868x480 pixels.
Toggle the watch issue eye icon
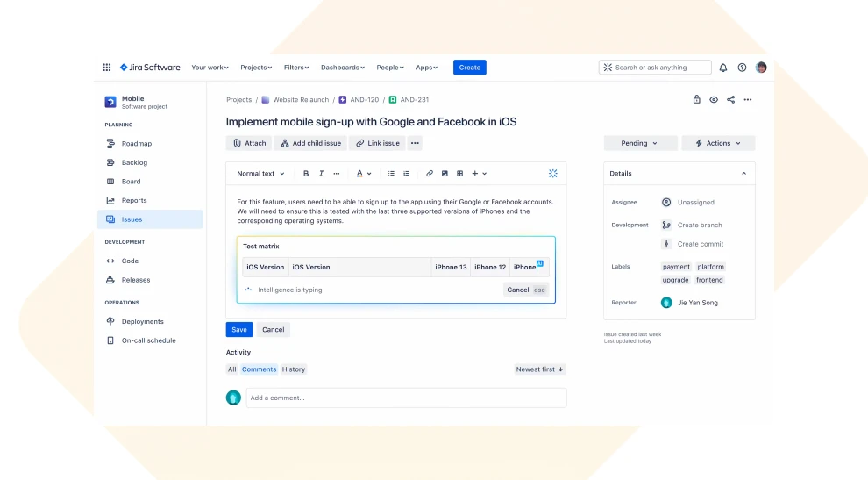714,100
